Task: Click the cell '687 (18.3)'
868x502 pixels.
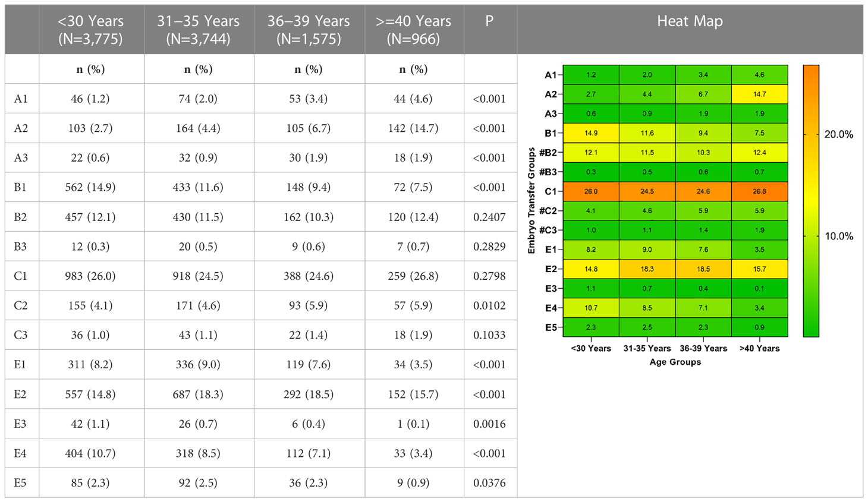Action: (x=199, y=394)
